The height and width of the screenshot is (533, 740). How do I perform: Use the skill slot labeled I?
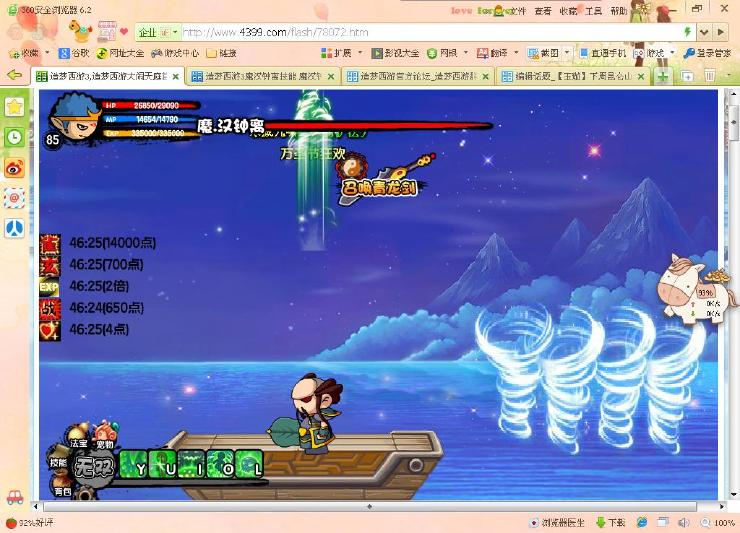192,465
